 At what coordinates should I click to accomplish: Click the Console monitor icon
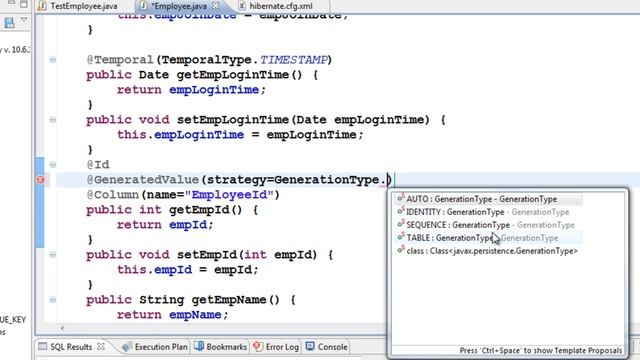pyautogui.click(x=310, y=346)
